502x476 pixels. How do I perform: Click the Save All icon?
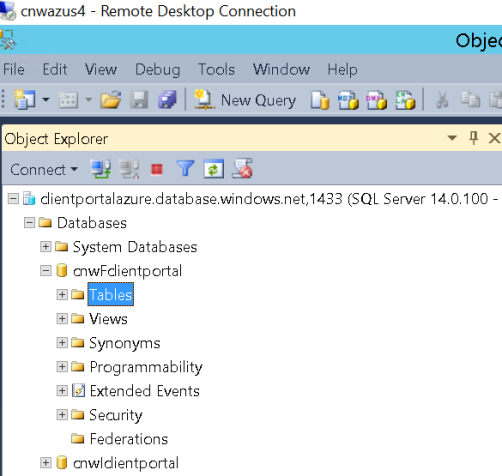click(167, 99)
